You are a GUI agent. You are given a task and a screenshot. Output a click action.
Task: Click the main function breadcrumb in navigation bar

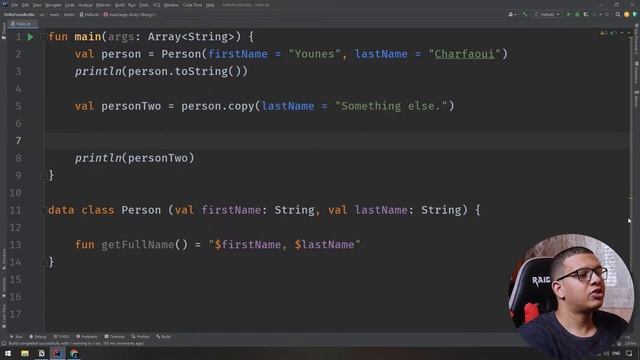click(x=129, y=15)
